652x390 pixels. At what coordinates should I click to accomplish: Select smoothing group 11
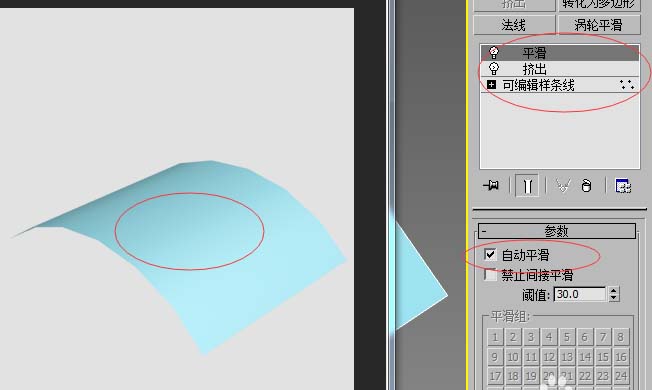531,356
